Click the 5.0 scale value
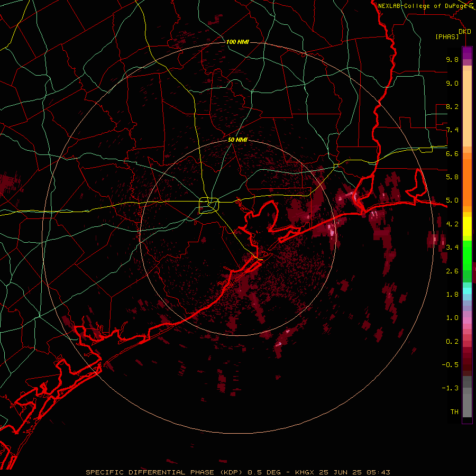Viewport: 476px width, 476px height. (452, 200)
